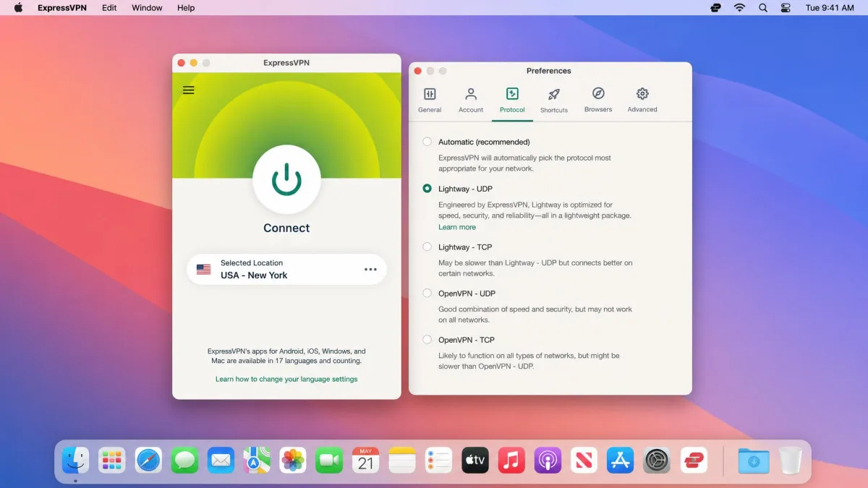Open App Store from the Dock
The image size is (868, 488).
621,461
